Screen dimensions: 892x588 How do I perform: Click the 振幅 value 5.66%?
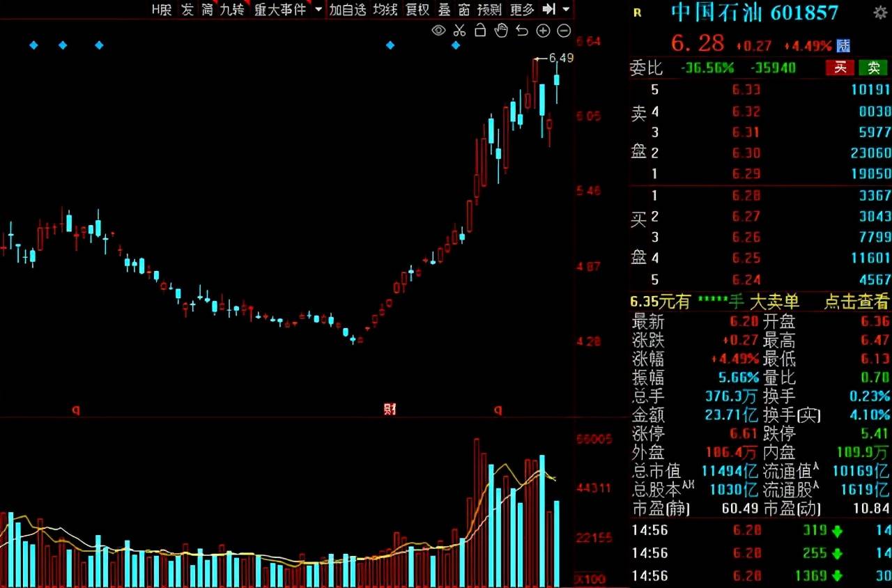[739, 378]
